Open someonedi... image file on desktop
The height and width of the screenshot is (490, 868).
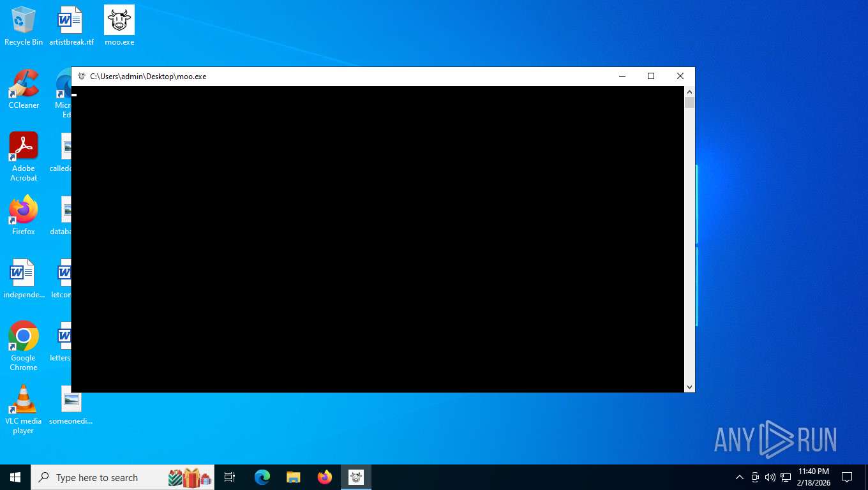[x=71, y=405]
